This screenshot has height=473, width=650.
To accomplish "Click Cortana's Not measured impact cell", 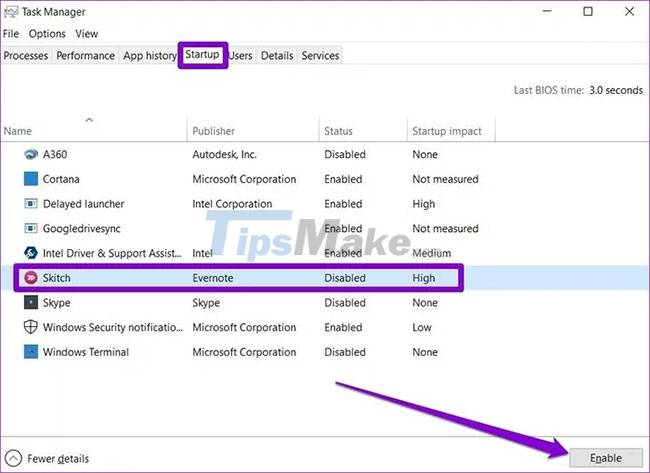I will (x=445, y=179).
